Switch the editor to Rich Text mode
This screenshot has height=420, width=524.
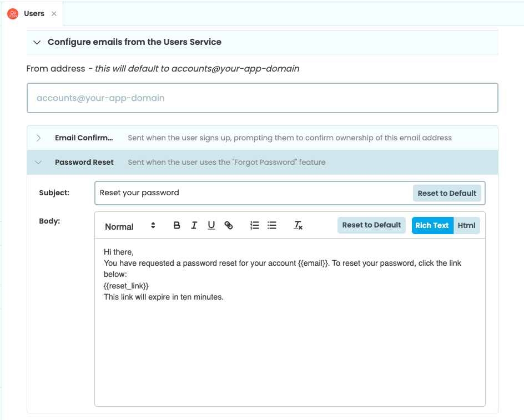(x=432, y=225)
